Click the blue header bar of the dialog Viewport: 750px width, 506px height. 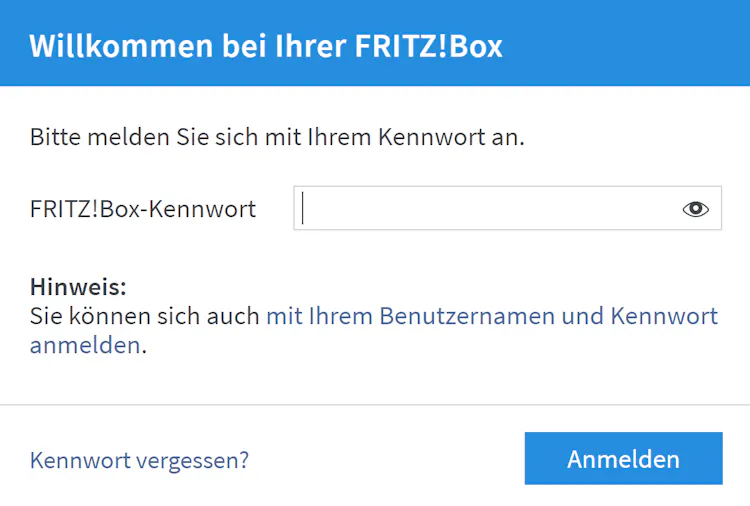(620, 44)
